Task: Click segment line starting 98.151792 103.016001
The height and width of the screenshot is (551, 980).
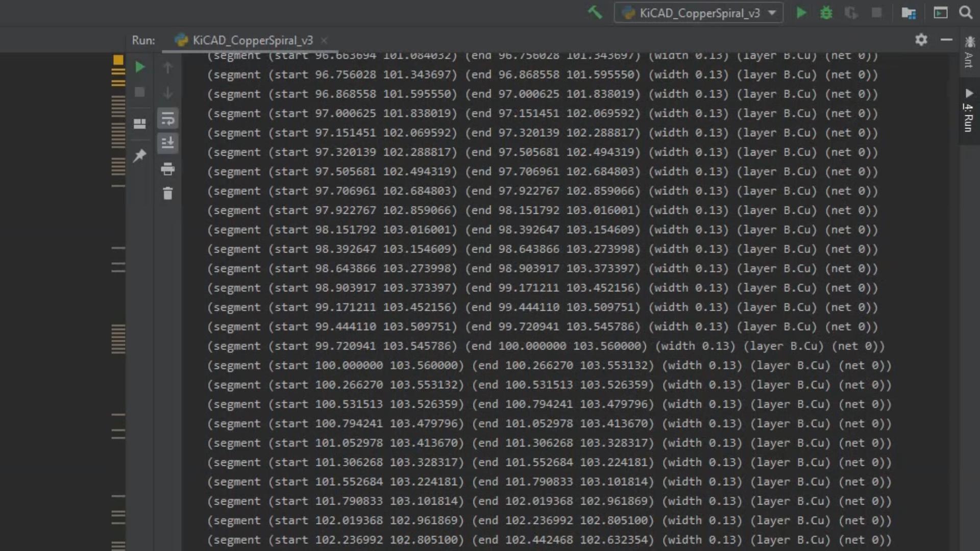Action: coord(542,230)
